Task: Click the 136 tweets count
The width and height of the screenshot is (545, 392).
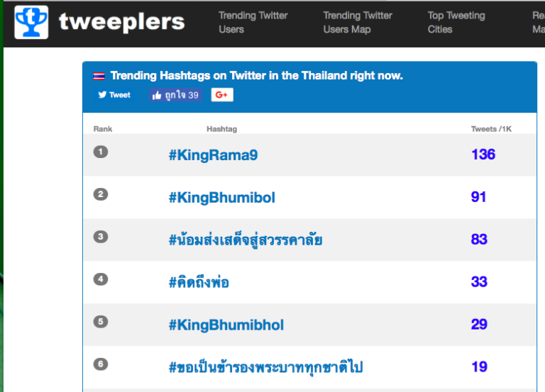Action: tap(483, 155)
